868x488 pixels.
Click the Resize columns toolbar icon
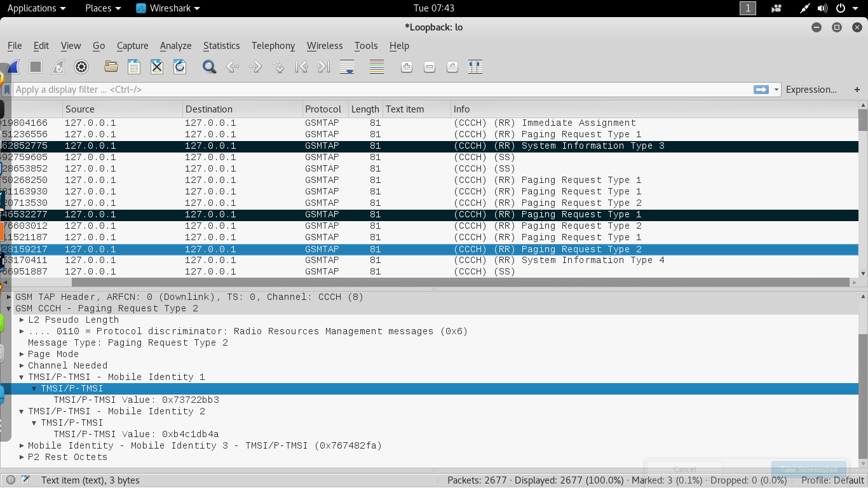pyautogui.click(x=475, y=67)
